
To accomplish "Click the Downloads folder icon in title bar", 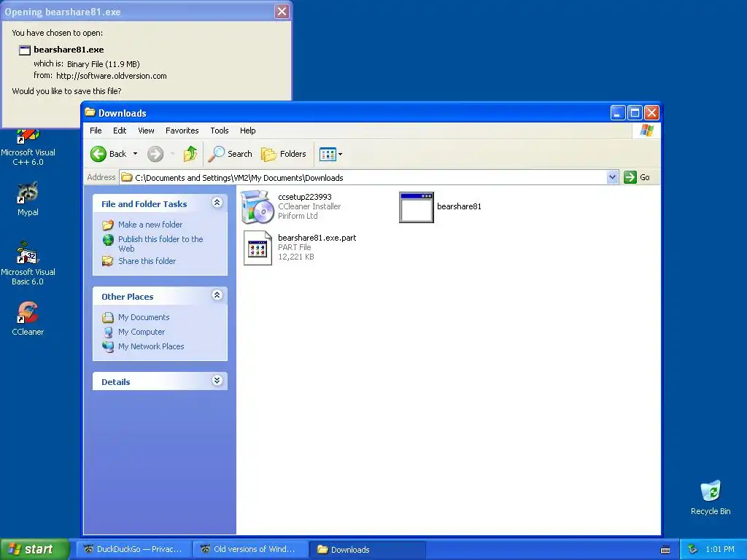I will [90, 112].
